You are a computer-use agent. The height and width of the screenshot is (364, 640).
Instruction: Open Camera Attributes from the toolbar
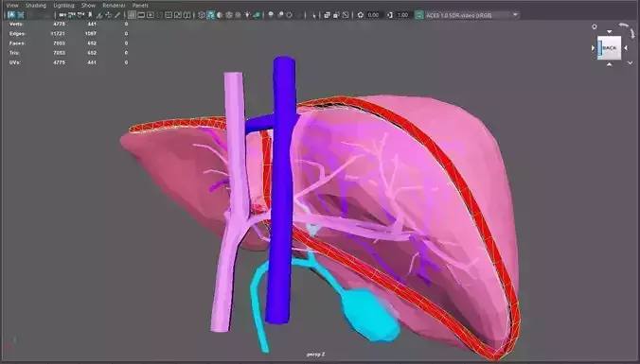(x=80, y=15)
